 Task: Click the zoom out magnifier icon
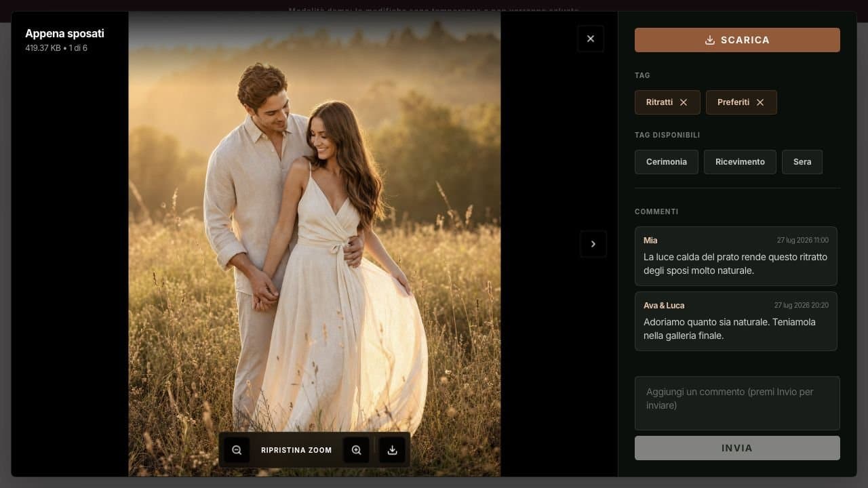[237, 450]
